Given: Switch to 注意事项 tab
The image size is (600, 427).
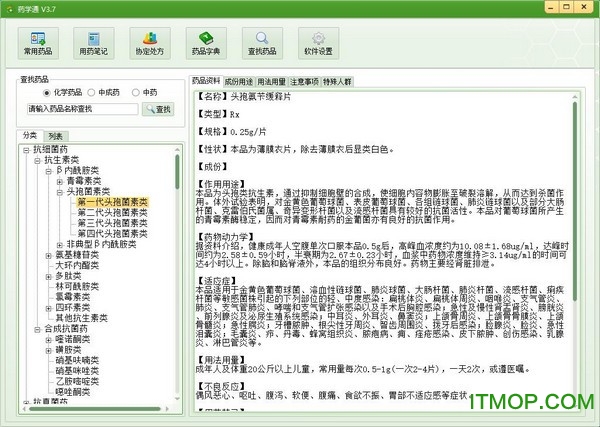Looking at the screenshot, I should click(304, 81).
